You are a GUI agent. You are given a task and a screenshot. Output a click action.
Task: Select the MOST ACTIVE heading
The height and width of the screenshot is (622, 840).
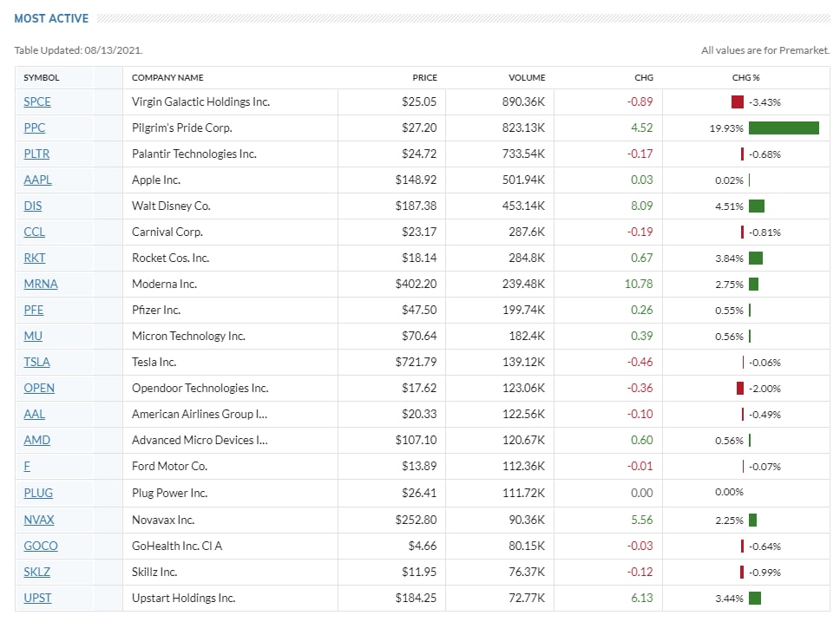(x=51, y=19)
